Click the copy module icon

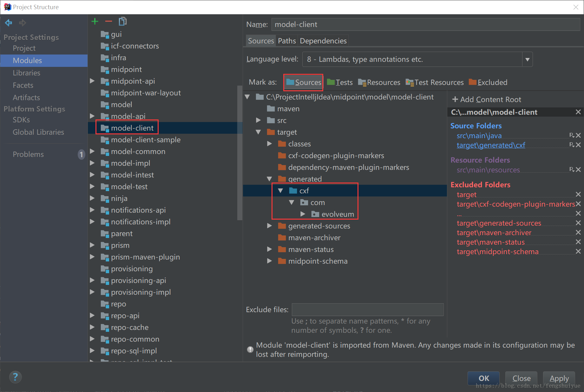tap(123, 22)
